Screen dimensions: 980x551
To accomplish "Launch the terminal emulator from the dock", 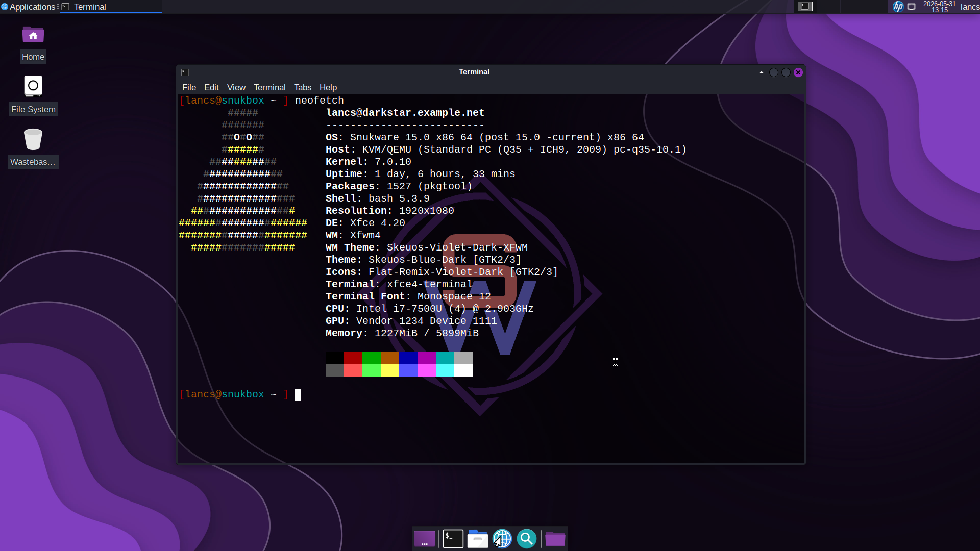I will 453,539.
